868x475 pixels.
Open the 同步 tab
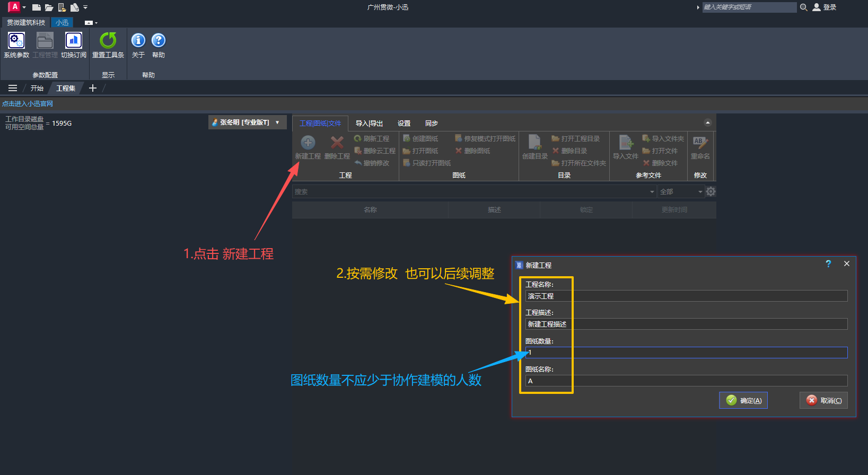[x=432, y=123]
